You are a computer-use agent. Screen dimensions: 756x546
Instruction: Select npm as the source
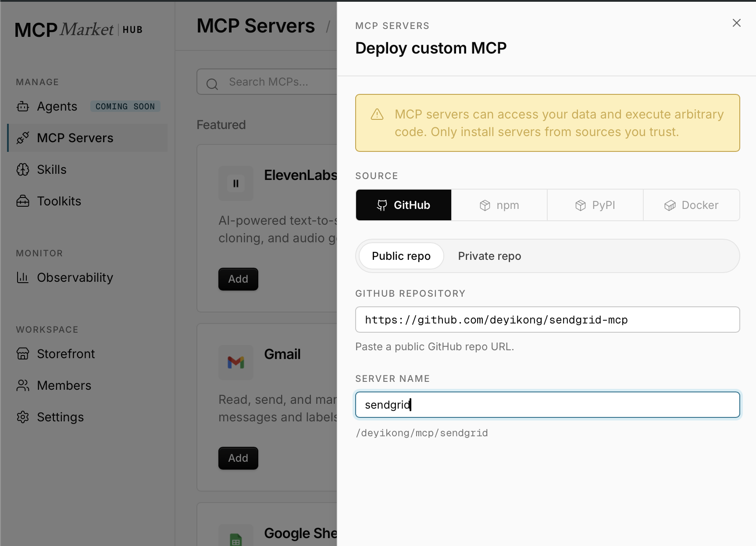coord(499,205)
